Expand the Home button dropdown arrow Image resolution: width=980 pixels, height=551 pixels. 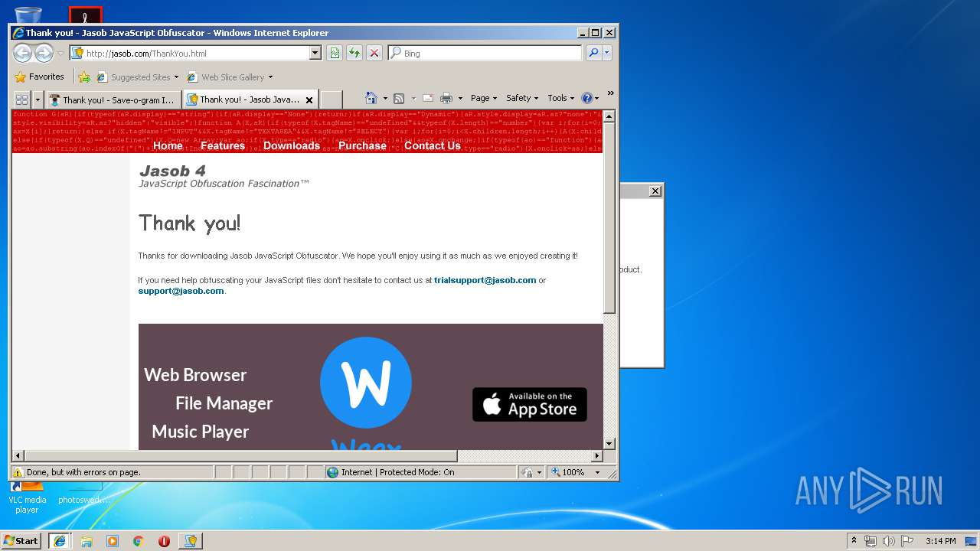tap(385, 98)
